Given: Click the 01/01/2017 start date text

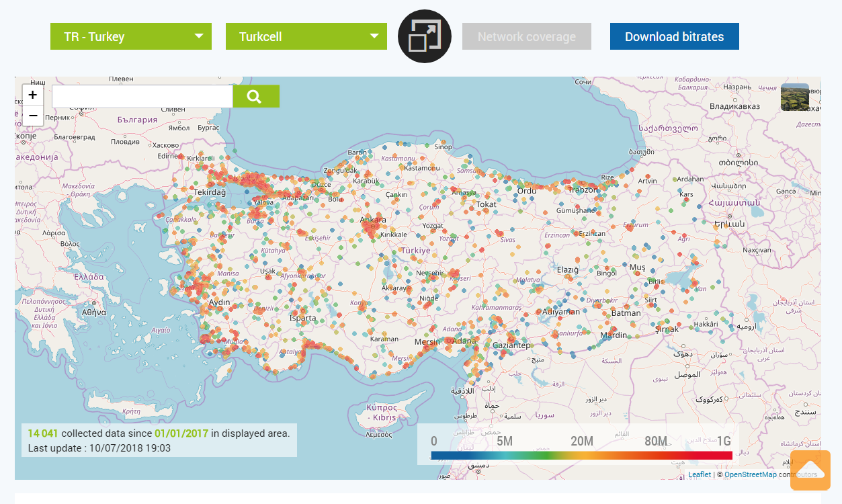Looking at the screenshot, I should 181,433.
